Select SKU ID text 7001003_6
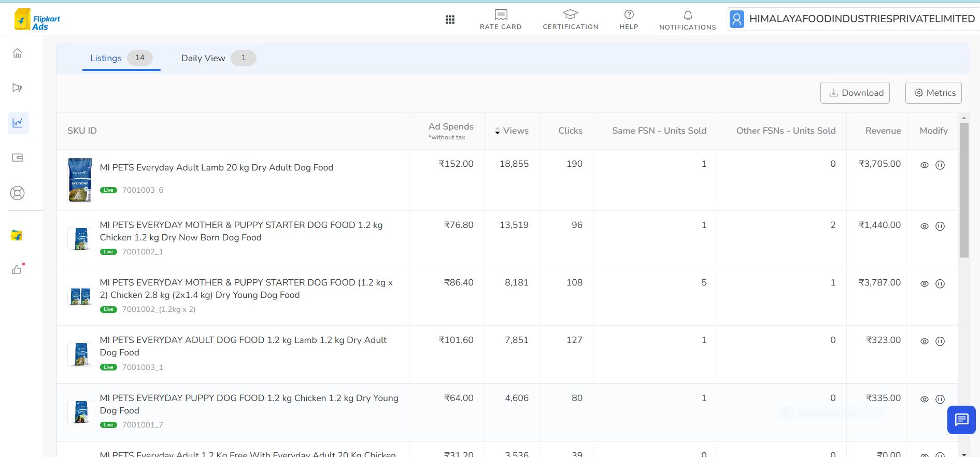This screenshot has width=980, height=457. [143, 190]
